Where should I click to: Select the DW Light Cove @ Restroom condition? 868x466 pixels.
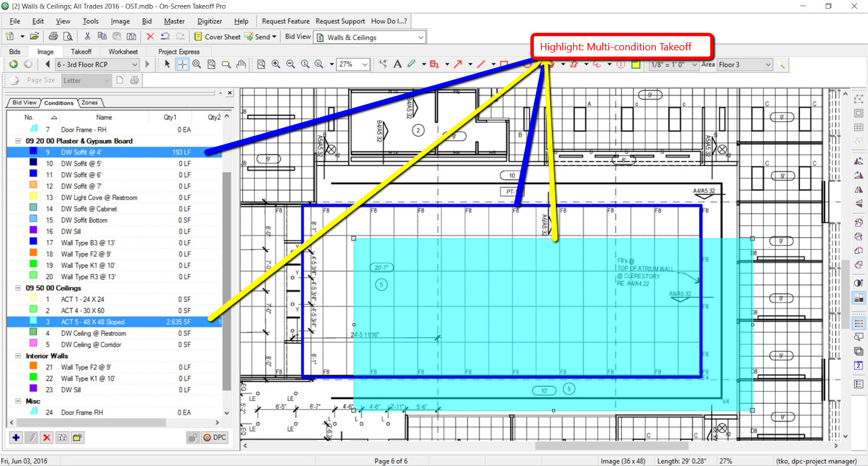coord(114,197)
